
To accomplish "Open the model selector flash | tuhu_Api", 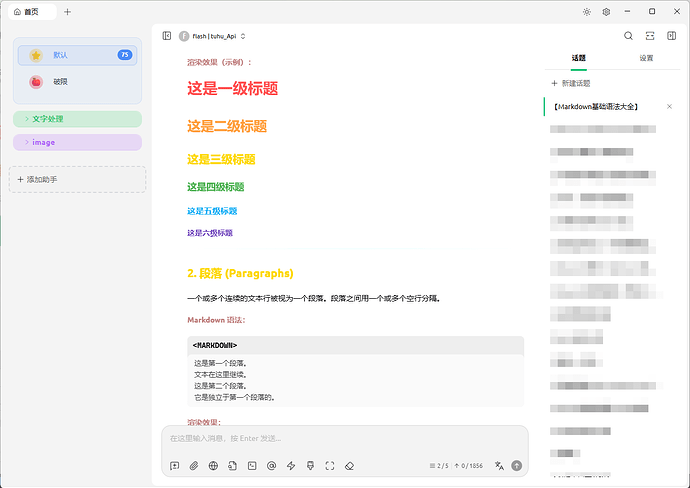I will coord(212,36).
